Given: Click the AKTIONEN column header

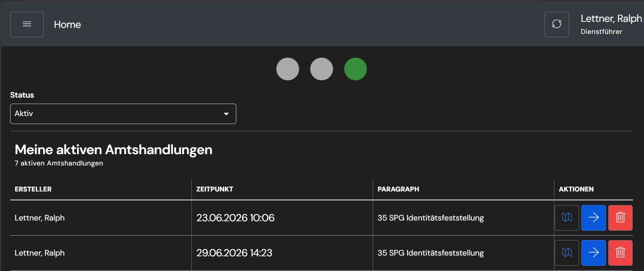Looking at the screenshot, I should click(x=576, y=189).
